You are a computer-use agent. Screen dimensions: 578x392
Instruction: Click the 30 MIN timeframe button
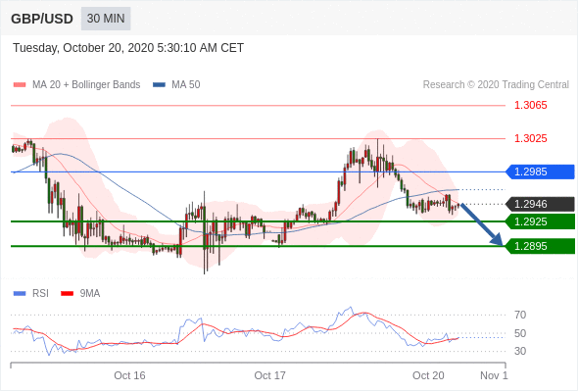tap(106, 19)
